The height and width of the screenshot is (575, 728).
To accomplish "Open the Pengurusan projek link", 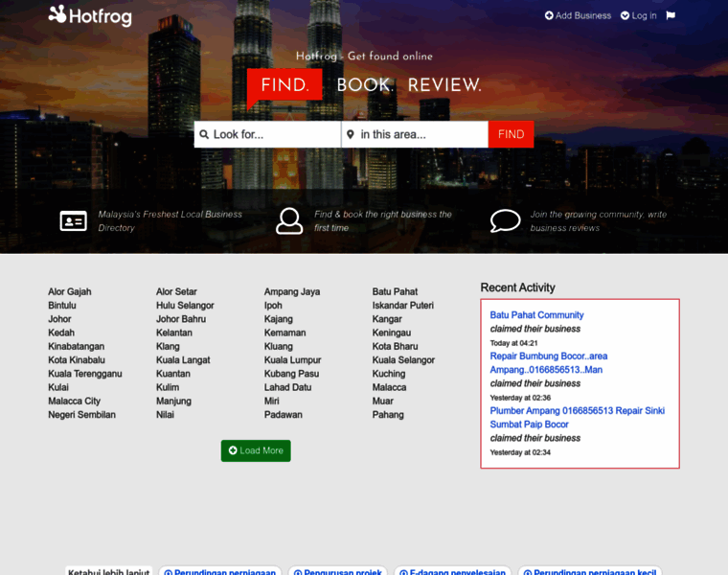I will click(x=337, y=572).
